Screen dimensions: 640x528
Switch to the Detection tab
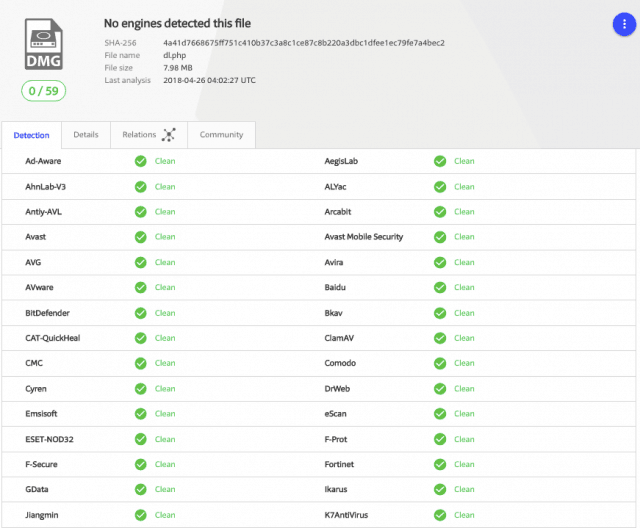[x=31, y=135]
